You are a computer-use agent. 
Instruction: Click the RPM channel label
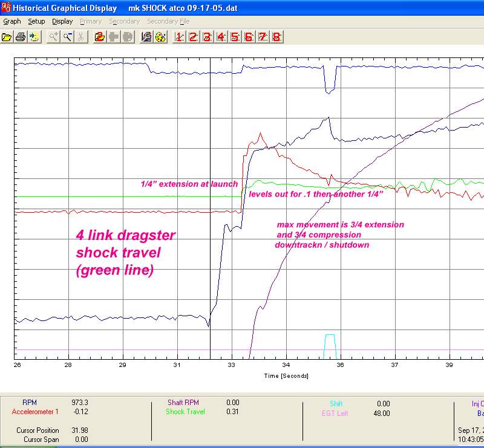[x=30, y=402]
